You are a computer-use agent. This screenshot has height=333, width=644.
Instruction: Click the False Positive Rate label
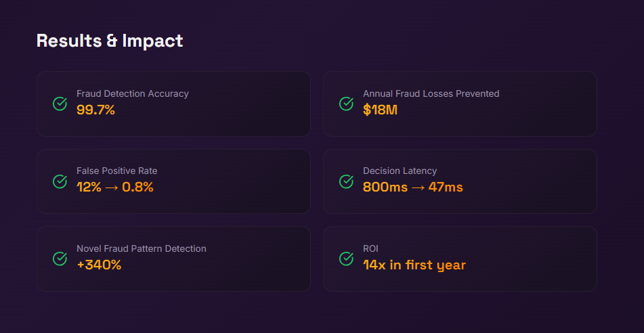[116, 171]
